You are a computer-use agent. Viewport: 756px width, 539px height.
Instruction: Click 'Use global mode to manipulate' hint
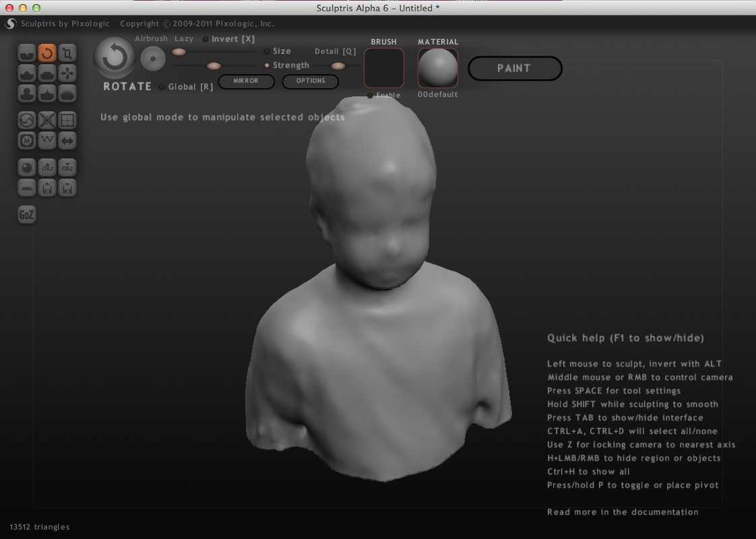coord(222,117)
